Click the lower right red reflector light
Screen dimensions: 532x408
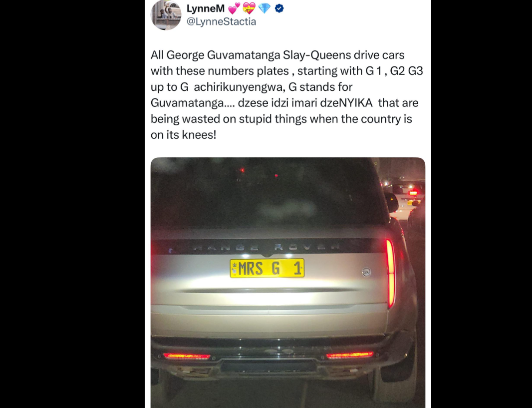coord(349,355)
